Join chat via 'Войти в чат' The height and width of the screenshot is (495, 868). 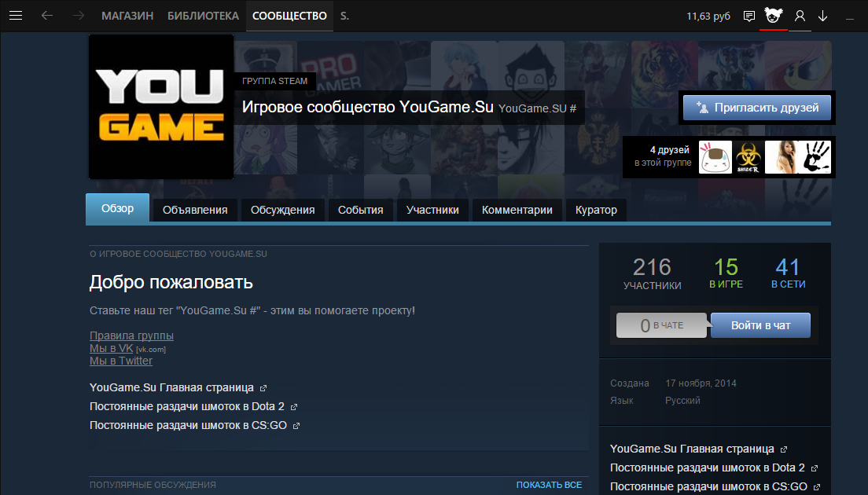pyautogui.click(x=760, y=325)
